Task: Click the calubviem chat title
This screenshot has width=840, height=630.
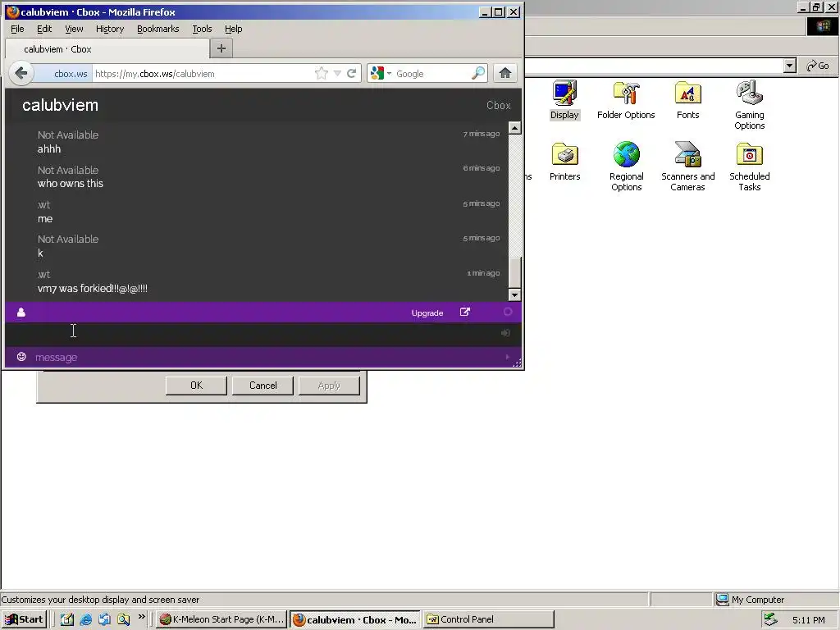Action: 61,105
